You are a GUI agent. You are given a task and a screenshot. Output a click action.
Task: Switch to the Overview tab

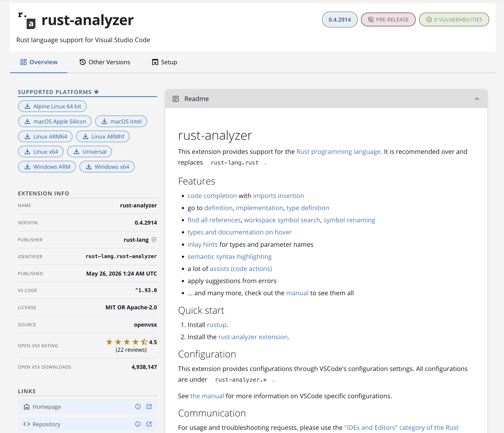(39, 62)
